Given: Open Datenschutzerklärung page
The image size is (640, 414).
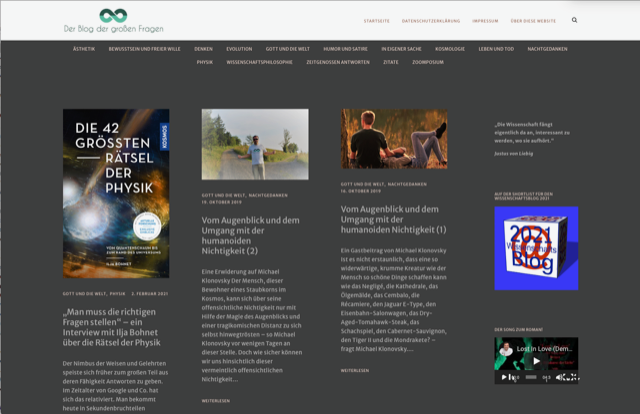Looking at the screenshot, I should [x=431, y=21].
